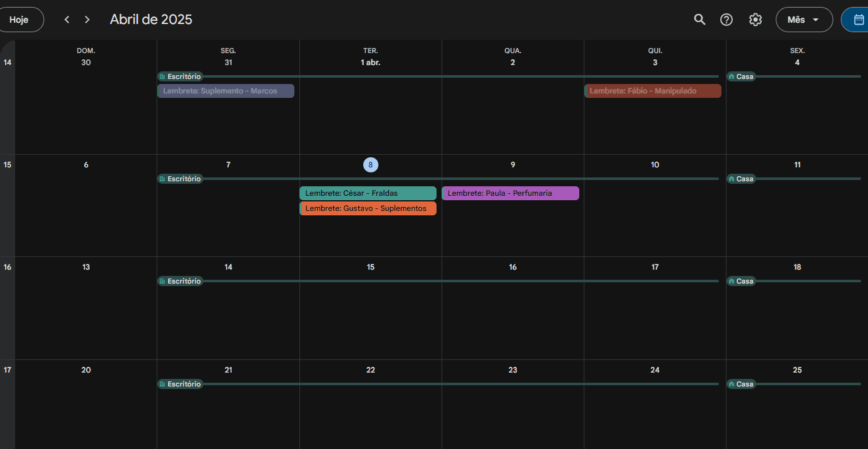
Task: Click Casa location chip on April 4
Action: [741, 76]
